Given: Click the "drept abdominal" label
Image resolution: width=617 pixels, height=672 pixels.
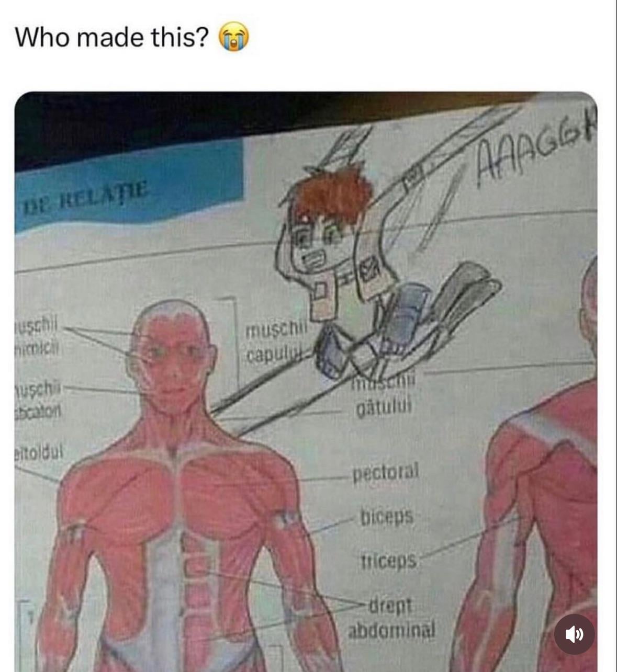Looking at the screenshot, I should pos(391,618).
